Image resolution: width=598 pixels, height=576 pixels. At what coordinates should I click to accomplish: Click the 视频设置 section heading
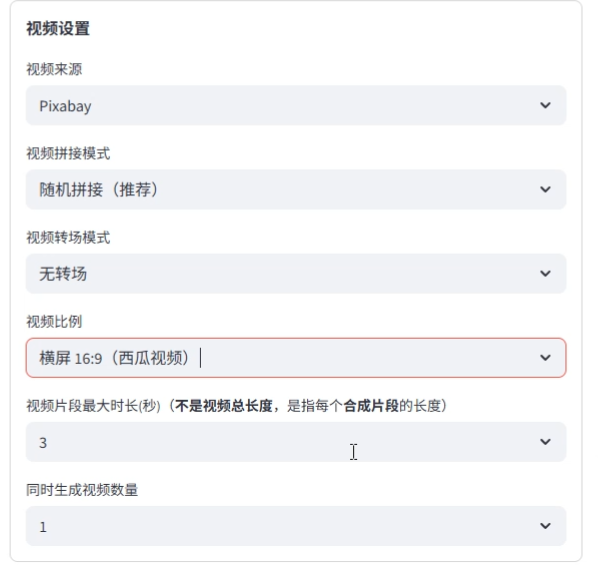58,29
